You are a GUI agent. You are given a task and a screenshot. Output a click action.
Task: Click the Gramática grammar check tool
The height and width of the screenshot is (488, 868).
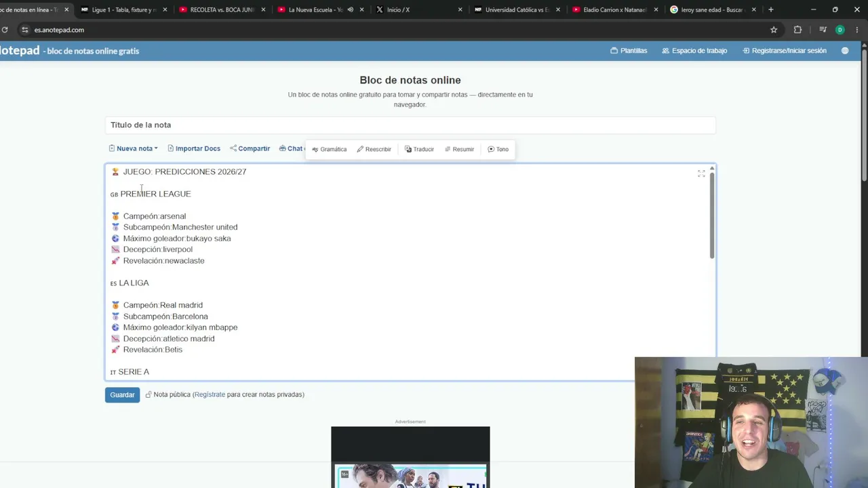click(330, 149)
